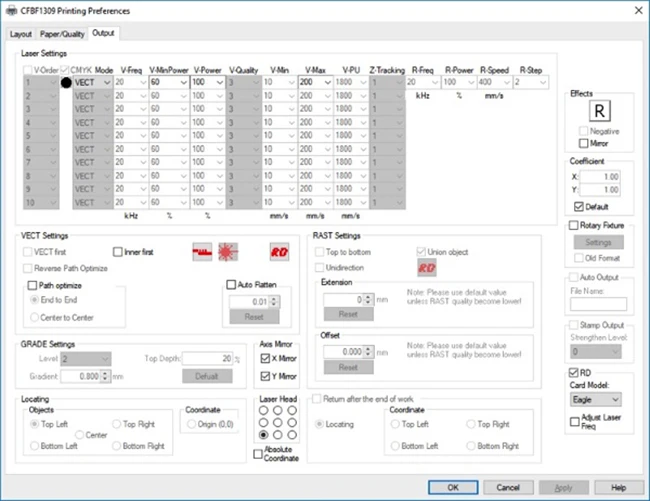650x501 pixels.
Task: Select the bottom-right Laser Head radio
Action: coord(292,435)
